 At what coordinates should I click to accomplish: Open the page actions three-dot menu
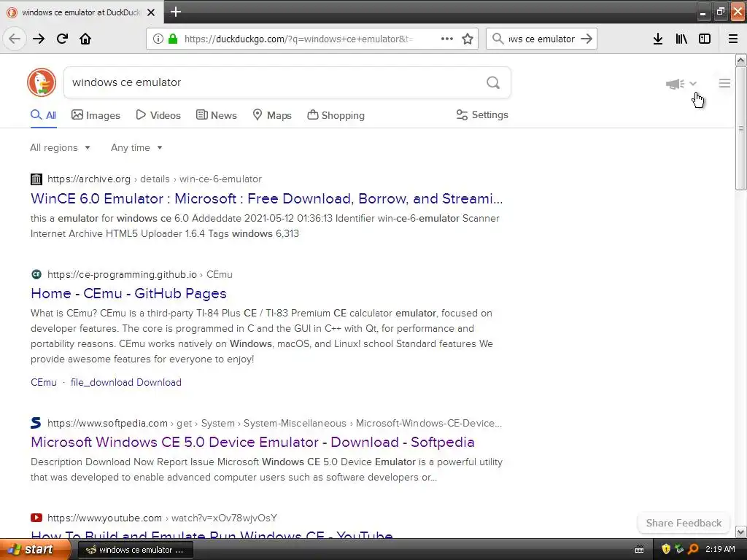pyautogui.click(x=447, y=39)
